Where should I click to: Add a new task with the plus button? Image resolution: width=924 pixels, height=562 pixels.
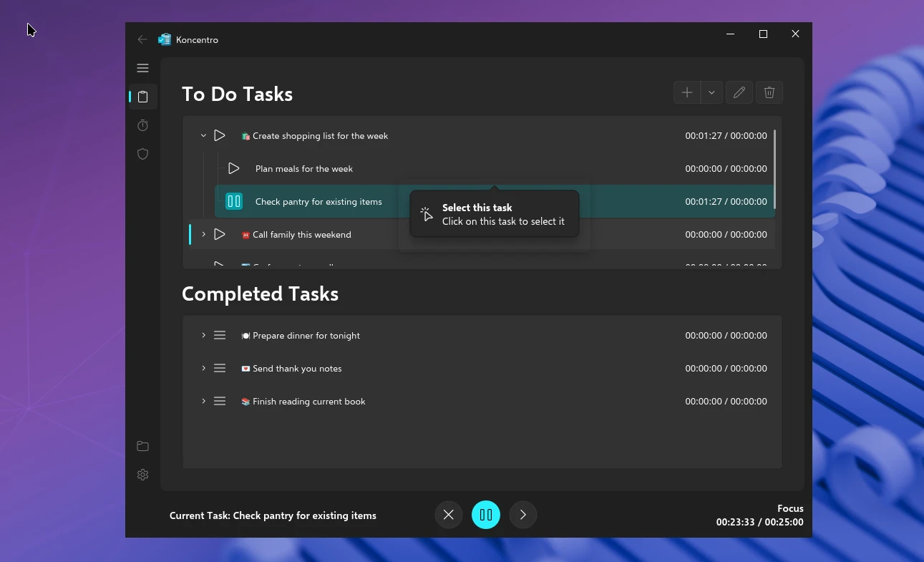pyautogui.click(x=686, y=92)
